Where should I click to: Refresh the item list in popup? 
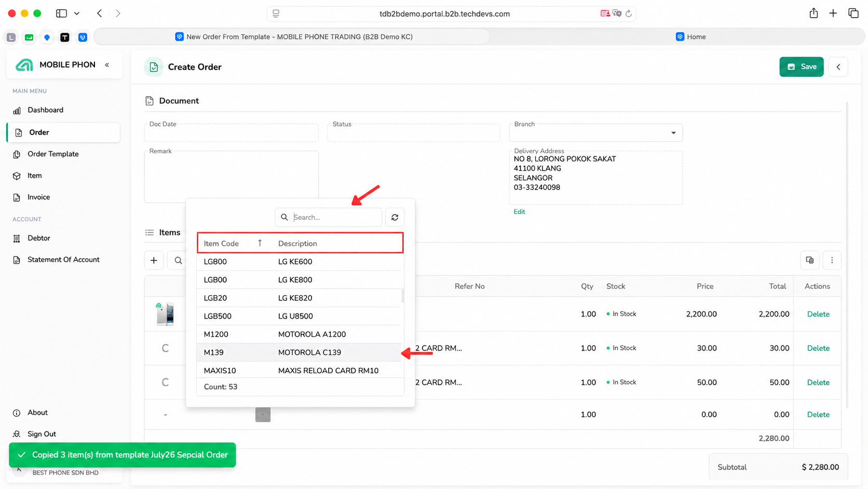[x=395, y=217]
